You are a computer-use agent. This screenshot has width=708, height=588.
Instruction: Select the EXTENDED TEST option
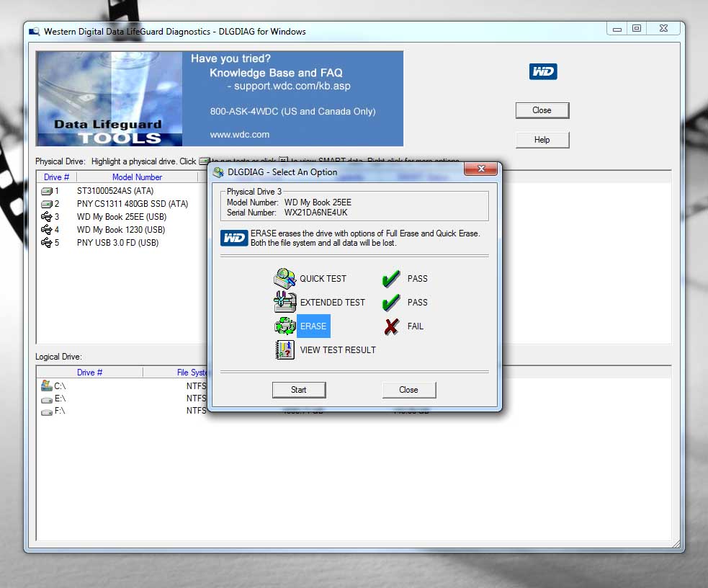click(332, 302)
